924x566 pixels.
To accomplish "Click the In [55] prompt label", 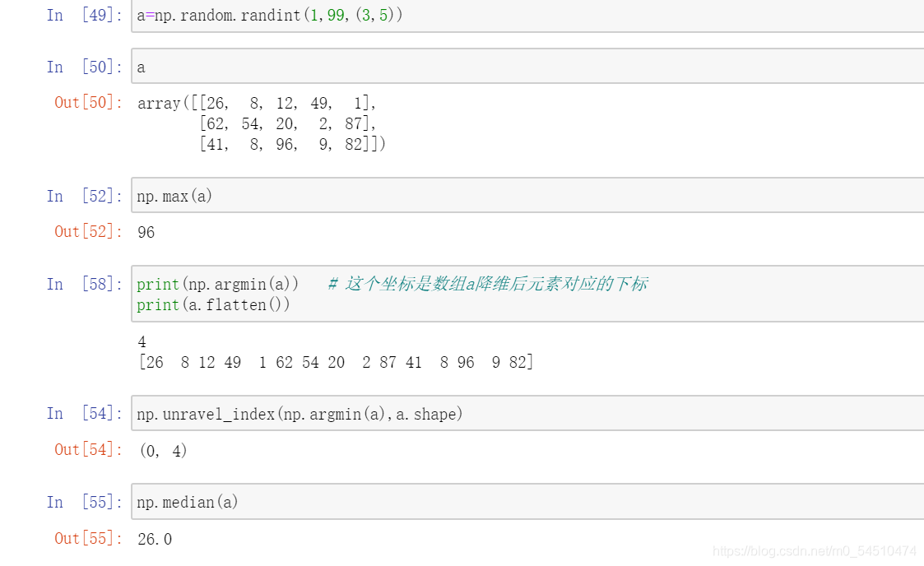I will point(85,502).
